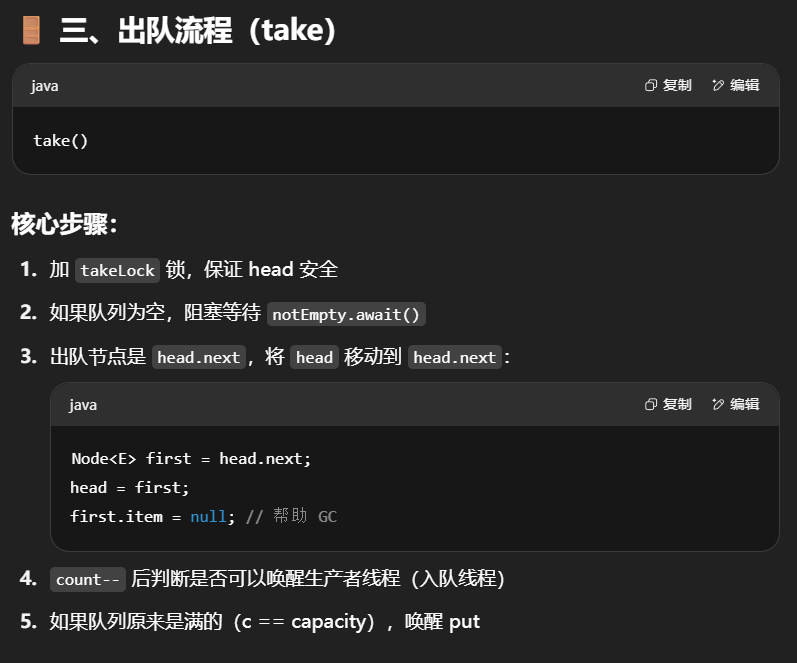The height and width of the screenshot is (663, 797).
Task: Click the count-- inline code chip
Action: click(x=87, y=580)
